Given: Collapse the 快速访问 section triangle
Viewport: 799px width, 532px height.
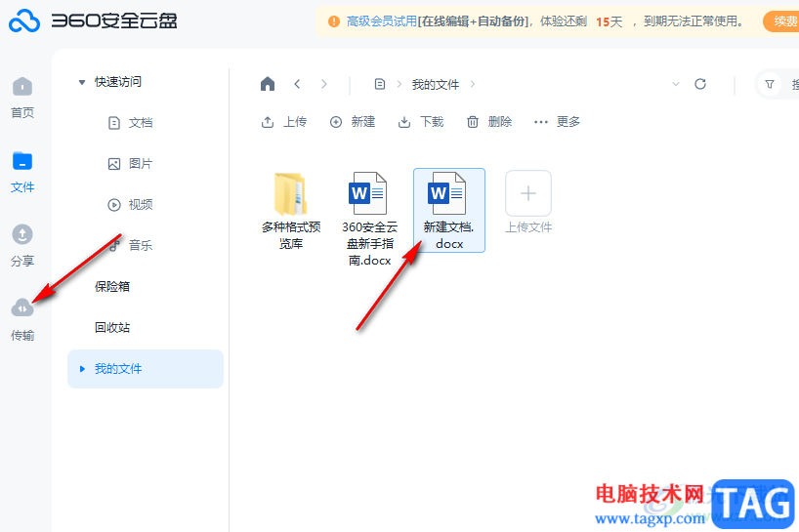Looking at the screenshot, I should [81, 82].
